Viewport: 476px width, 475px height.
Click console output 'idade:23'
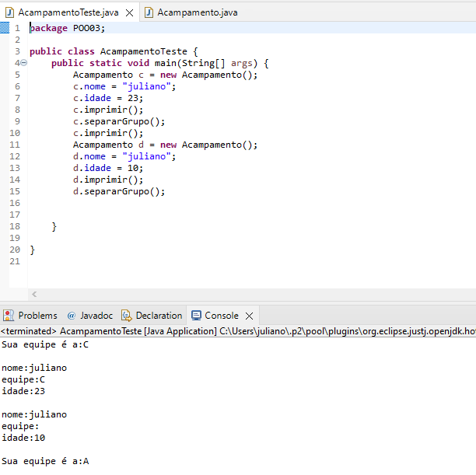click(x=23, y=391)
